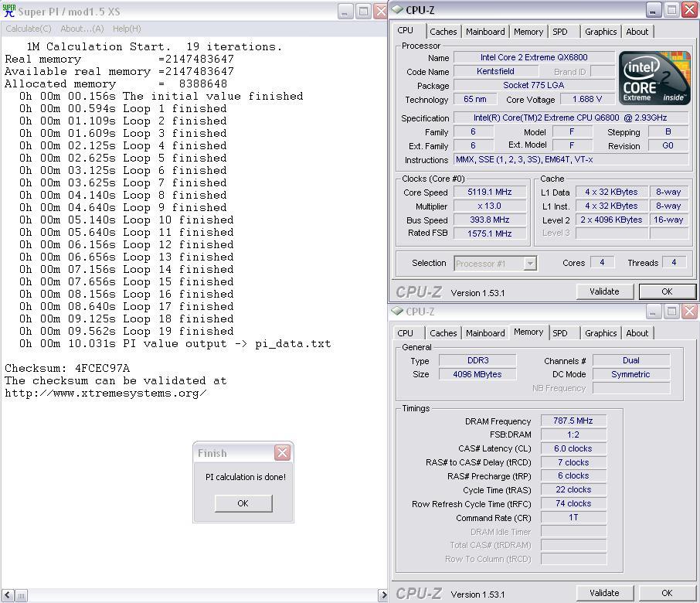Open the Calculate(C) menu in Super PI
Viewport: 700px width, 603px height.
[x=29, y=29]
